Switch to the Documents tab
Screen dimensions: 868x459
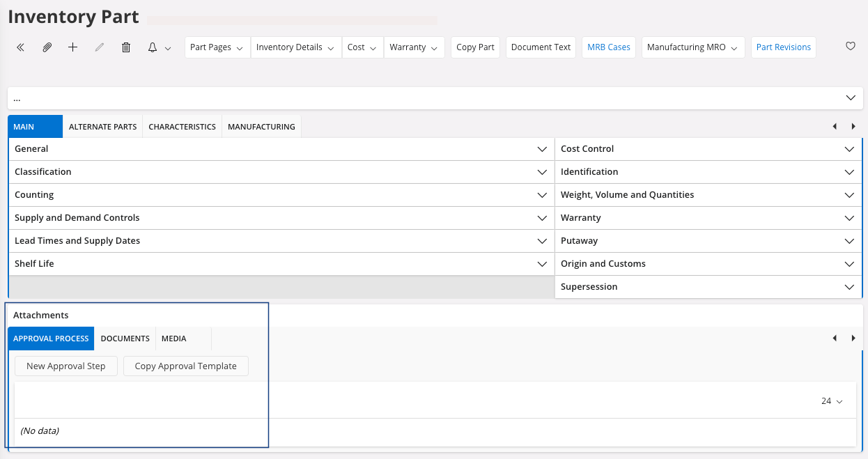coord(125,339)
